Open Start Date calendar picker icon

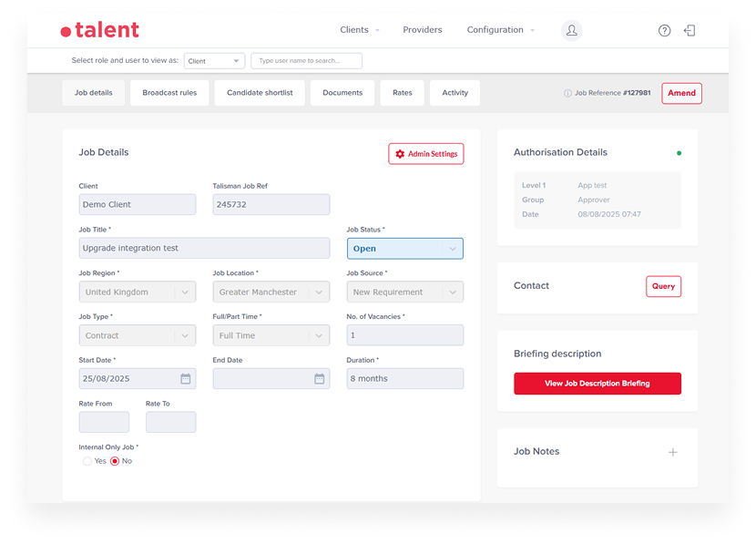[186, 379]
